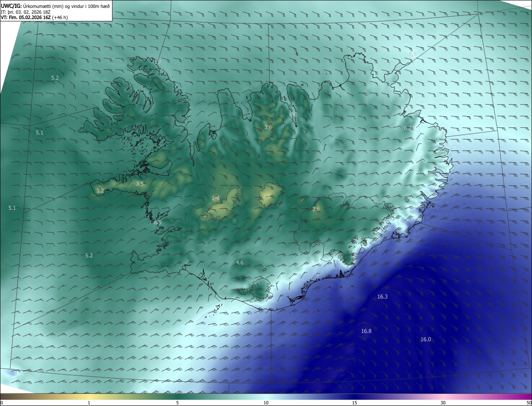
Task: Click the '3.2' value label
Action: click(x=100, y=191)
